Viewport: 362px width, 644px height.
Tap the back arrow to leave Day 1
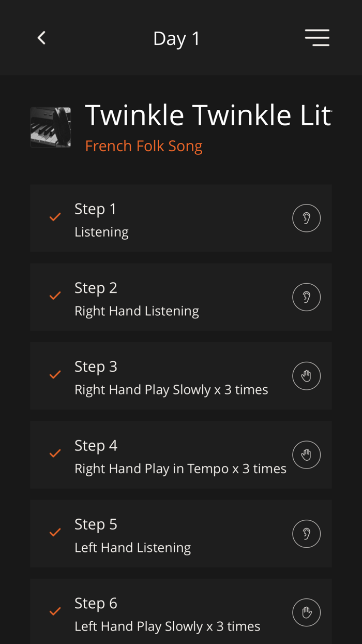click(41, 37)
